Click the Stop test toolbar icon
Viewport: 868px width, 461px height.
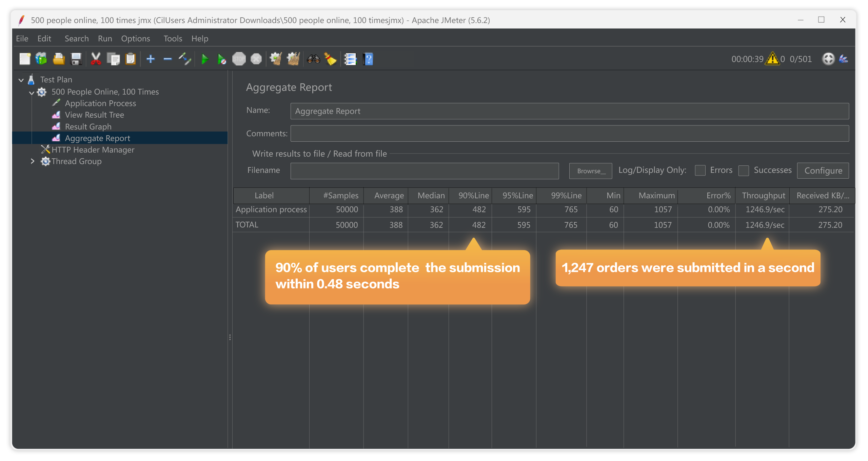[x=239, y=59]
